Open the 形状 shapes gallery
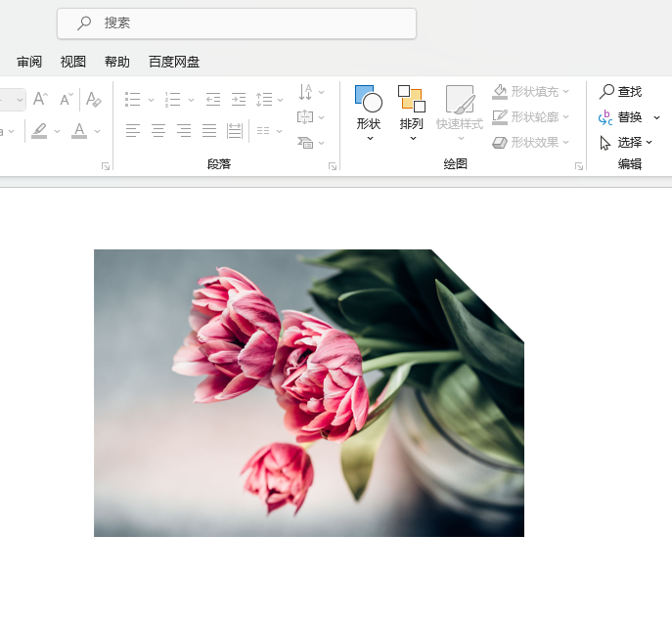Screen dimensions: 672x624 click(369, 113)
